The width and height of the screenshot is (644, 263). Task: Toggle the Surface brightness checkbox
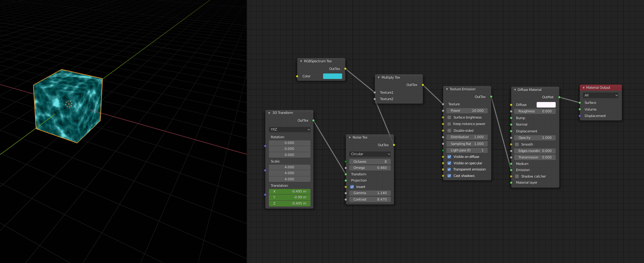(449, 117)
